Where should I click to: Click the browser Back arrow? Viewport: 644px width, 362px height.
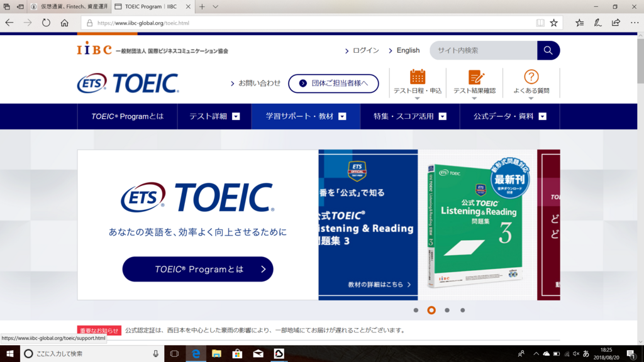9,23
